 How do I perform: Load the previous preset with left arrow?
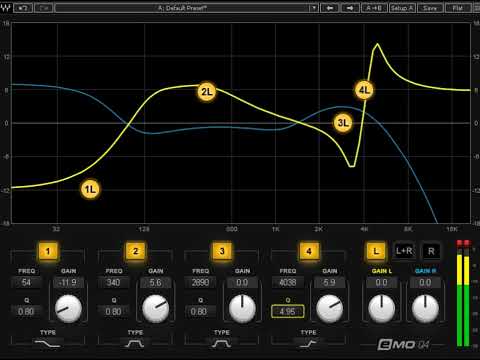[330, 8]
